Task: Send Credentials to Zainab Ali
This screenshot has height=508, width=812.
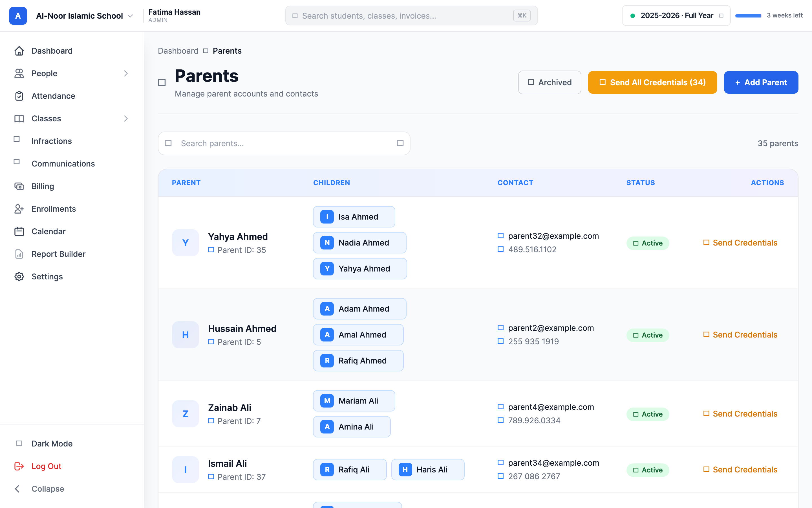Action: [740, 413]
